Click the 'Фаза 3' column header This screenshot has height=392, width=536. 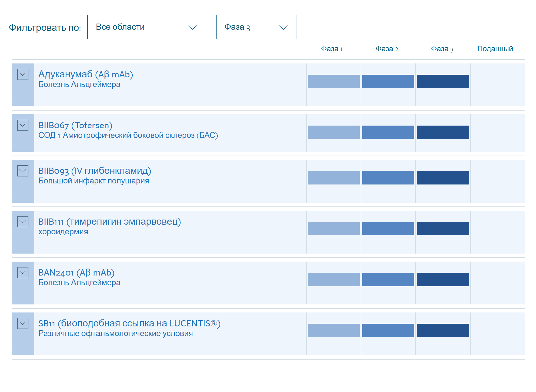(442, 49)
